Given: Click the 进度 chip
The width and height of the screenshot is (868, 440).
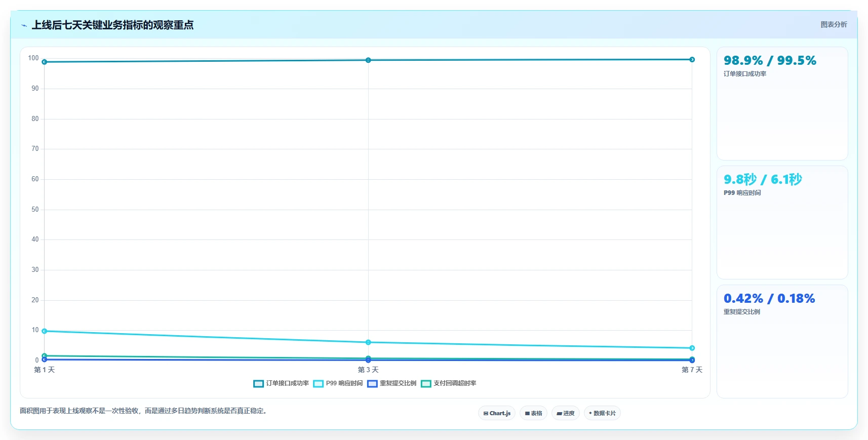Looking at the screenshot, I should click(565, 413).
